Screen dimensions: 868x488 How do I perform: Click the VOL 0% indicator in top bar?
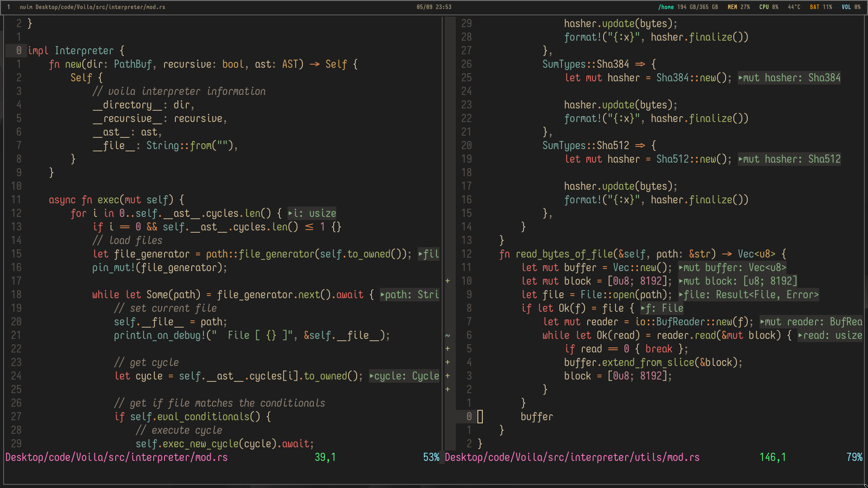click(x=851, y=7)
